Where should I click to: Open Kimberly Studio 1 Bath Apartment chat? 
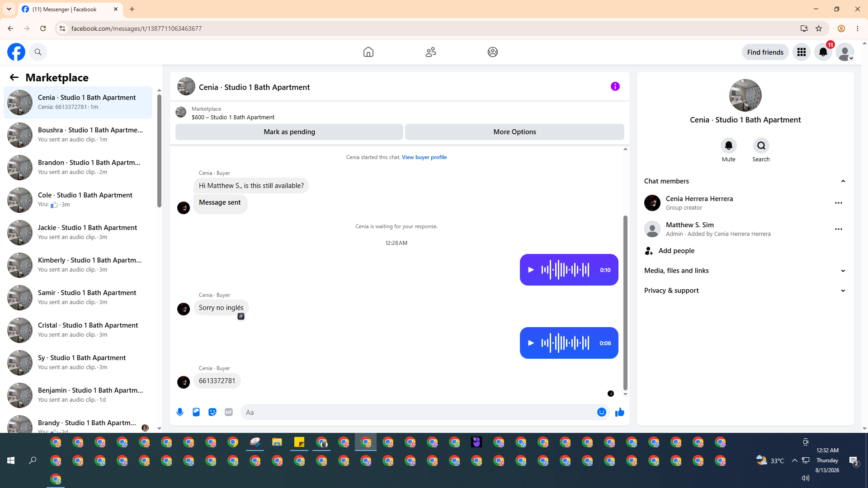[x=78, y=265]
